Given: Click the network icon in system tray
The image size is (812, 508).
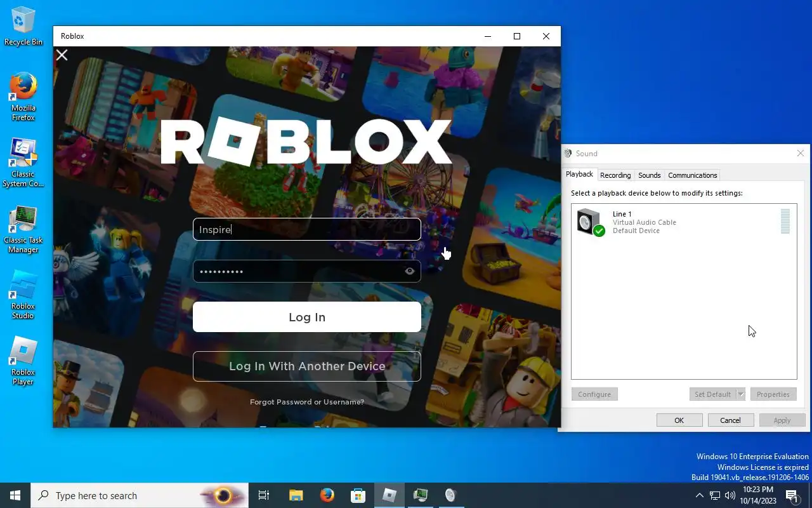Looking at the screenshot, I should click(715, 495).
